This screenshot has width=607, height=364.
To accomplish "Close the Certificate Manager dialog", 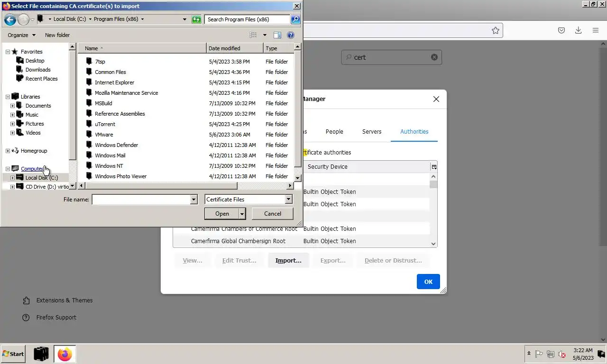I will point(436,99).
